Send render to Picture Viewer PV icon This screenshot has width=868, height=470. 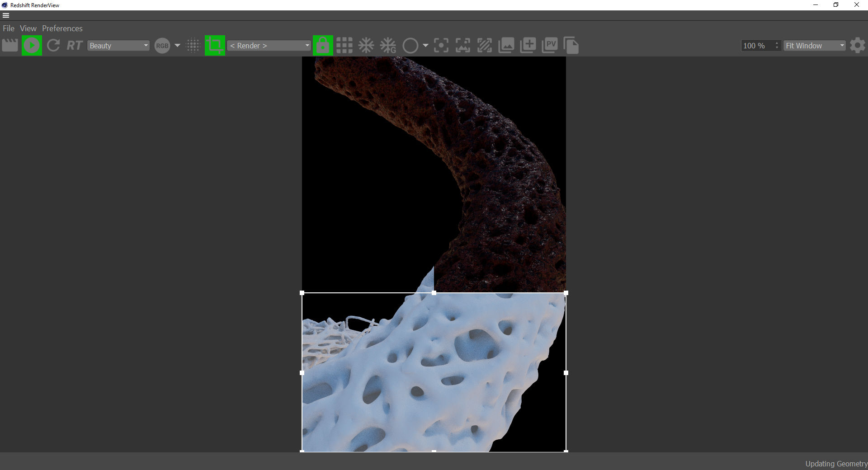550,46
